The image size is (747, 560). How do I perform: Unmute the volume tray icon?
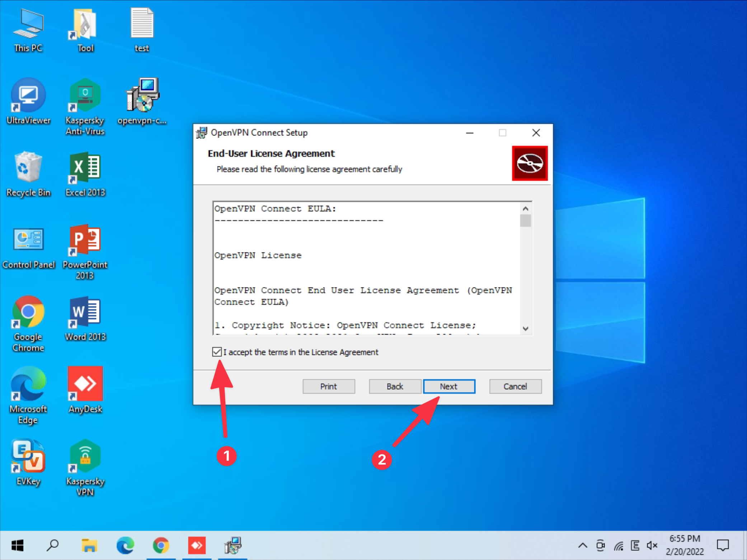pyautogui.click(x=652, y=545)
